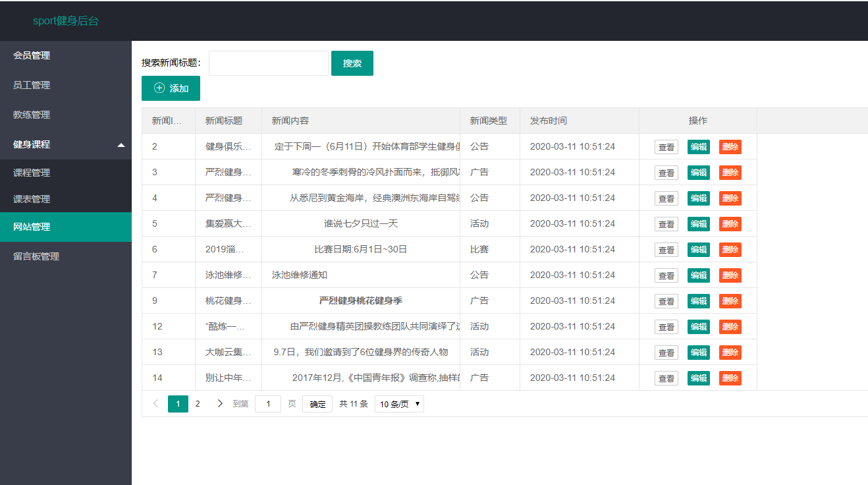View news row with ID 9

pyautogui.click(x=666, y=301)
